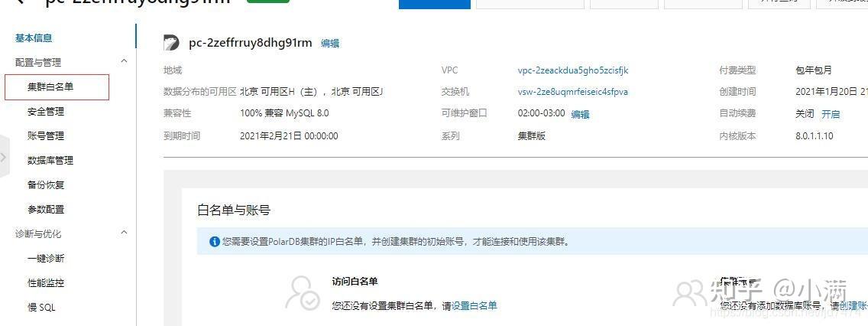868x326 pixels.
Task: Click the 包年包月 billing type value
Action: [814, 70]
